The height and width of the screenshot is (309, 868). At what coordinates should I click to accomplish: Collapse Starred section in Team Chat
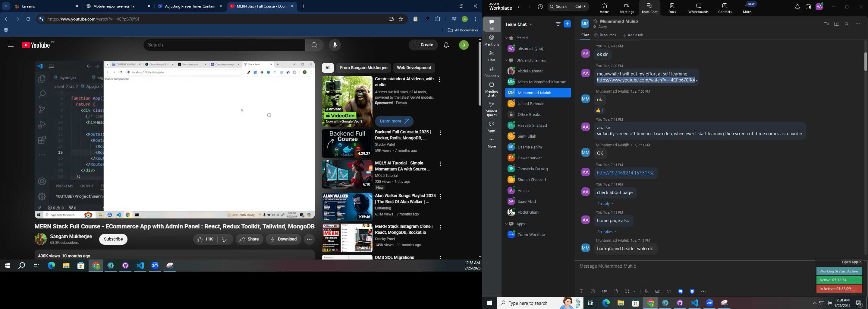506,38
